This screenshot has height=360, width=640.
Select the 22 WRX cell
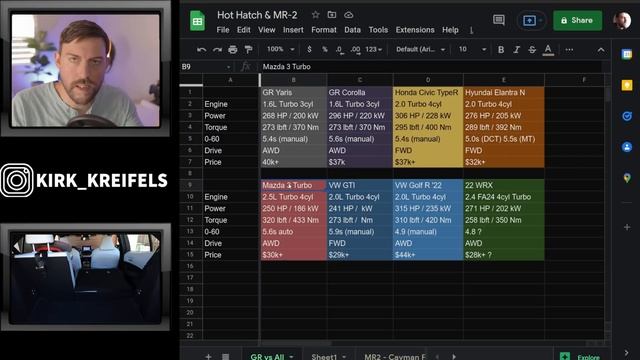504,185
